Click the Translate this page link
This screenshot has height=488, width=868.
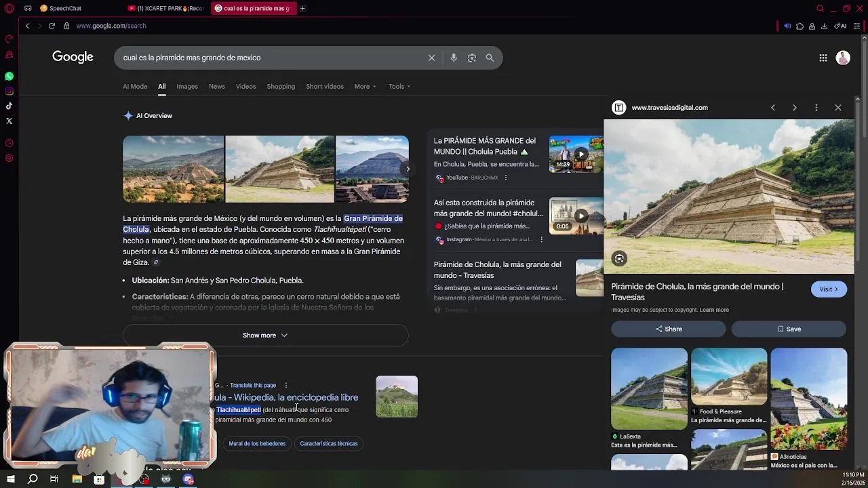[x=253, y=385]
